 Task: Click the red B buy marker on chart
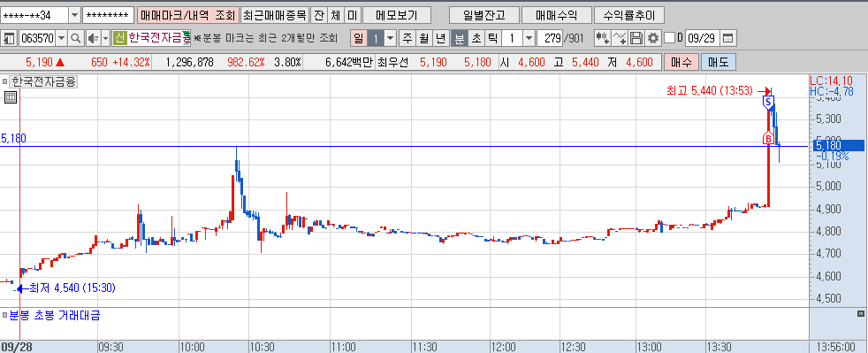[x=768, y=139]
